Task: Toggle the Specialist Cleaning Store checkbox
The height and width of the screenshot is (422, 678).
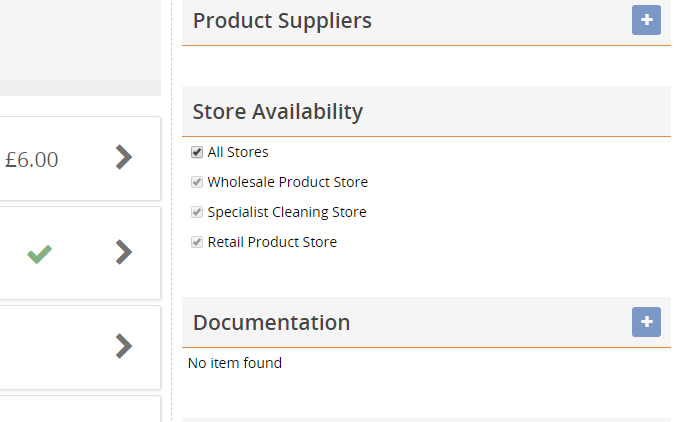Action: tap(197, 213)
